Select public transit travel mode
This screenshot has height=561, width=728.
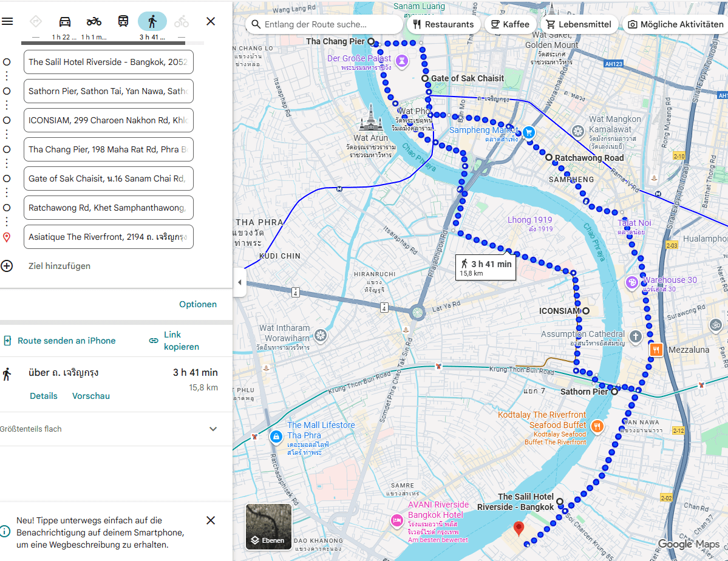[x=123, y=22]
